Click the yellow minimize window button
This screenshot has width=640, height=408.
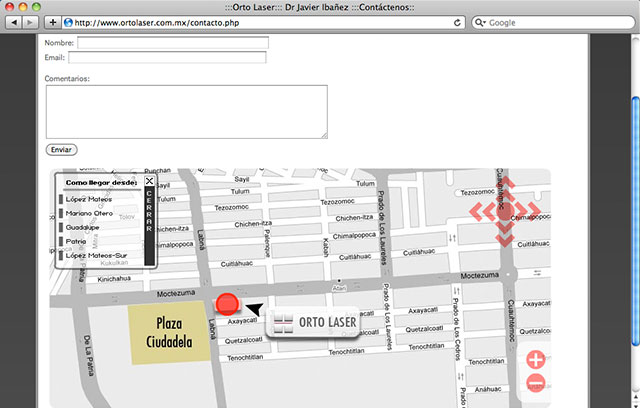point(23,7)
